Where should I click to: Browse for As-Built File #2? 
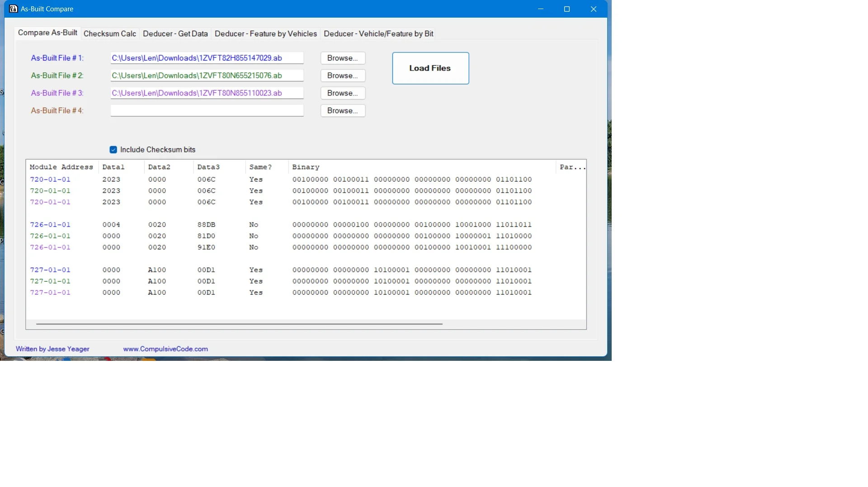click(343, 76)
